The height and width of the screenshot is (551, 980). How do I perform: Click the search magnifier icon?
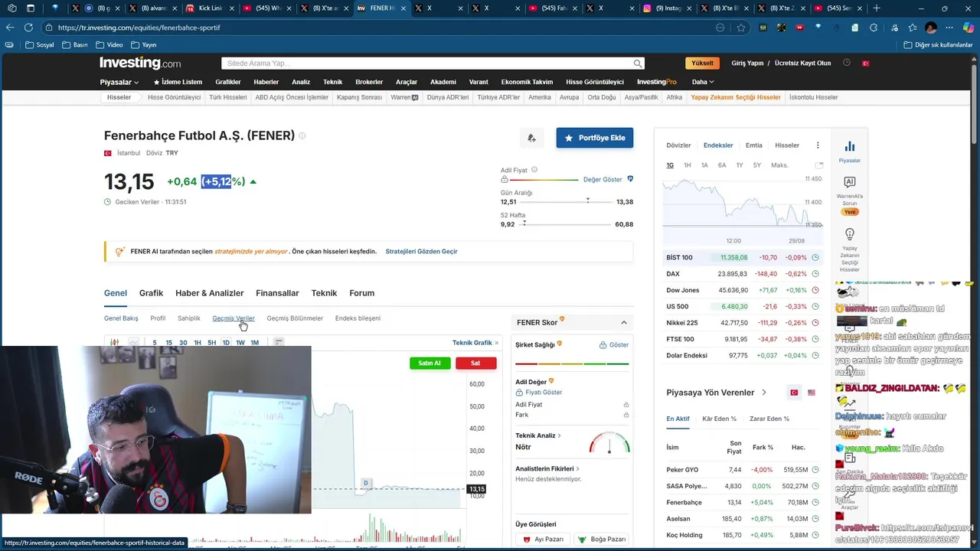(x=637, y=64)
